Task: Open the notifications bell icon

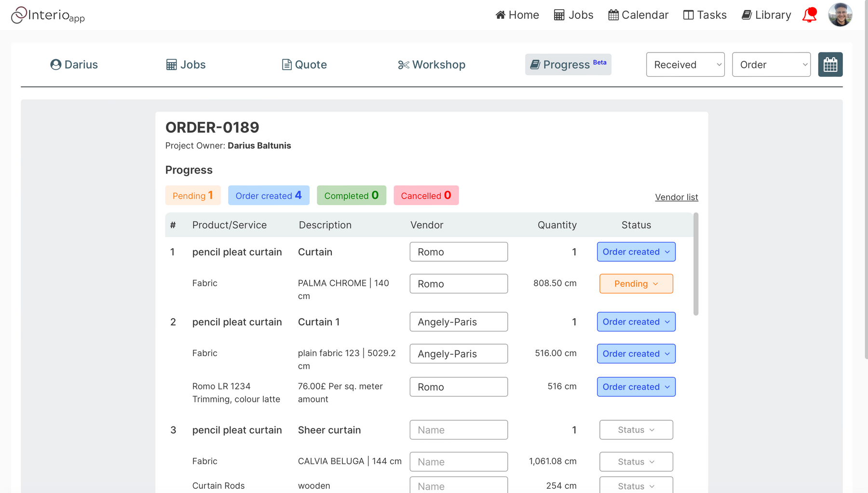Action: [x=810, y=15]
